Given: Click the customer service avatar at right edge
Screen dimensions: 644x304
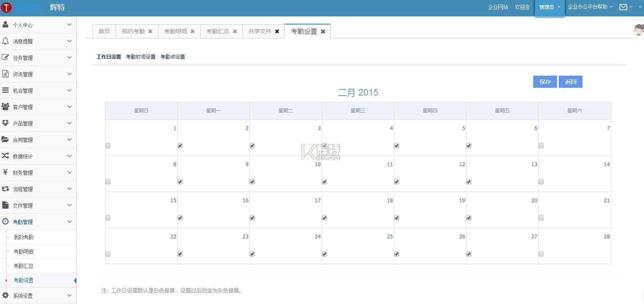Looking at the screenshot, I should 638,30.
